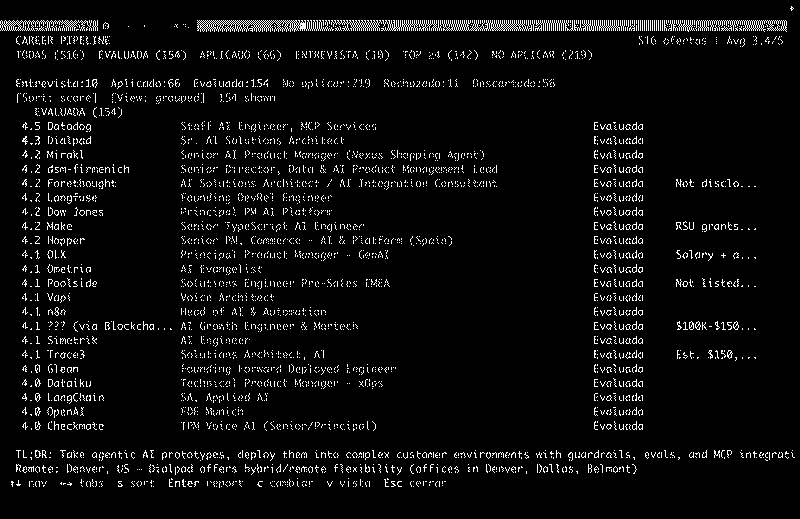This screenshot has width=800, height=519.
Task: Click the 'Not disclo...' note on Forethought row
Action: point(716,183)
